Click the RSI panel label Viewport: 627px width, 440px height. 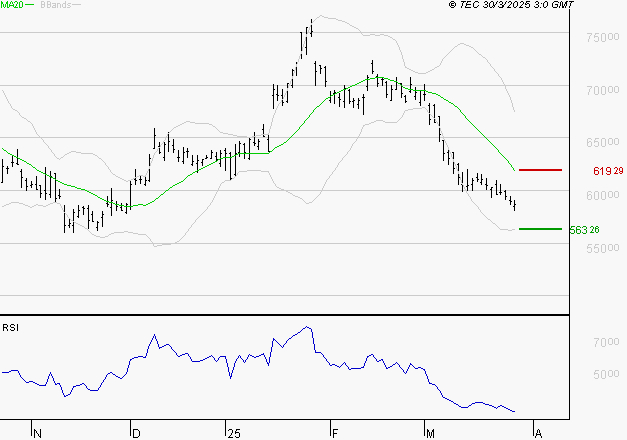(10, 328)
